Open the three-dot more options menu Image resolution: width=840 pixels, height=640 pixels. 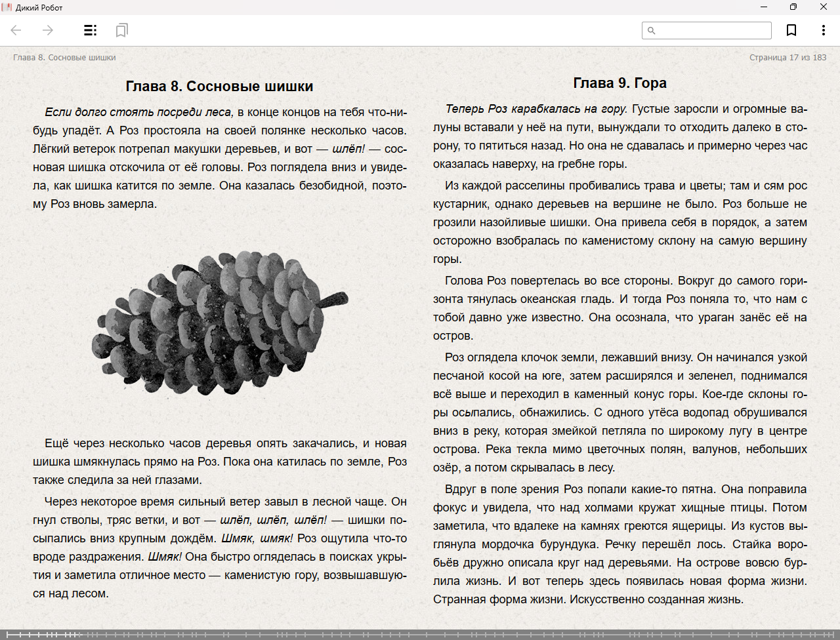[x=823, y=30]
